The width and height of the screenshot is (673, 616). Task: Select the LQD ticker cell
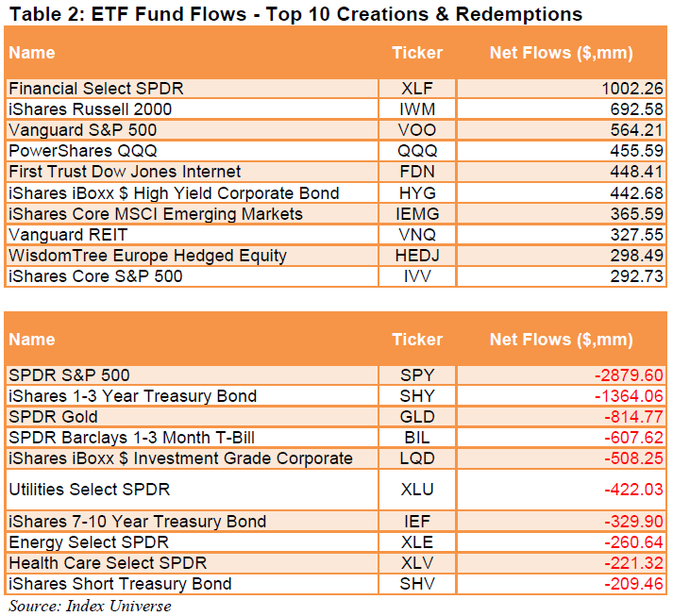pos(416,458)
